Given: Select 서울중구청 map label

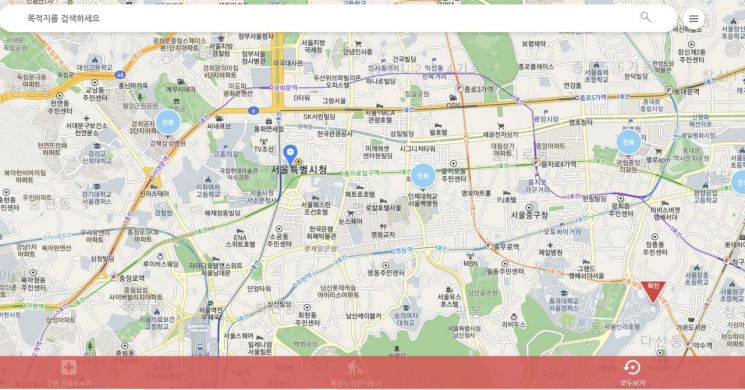Looking at the screenshot, I should click(x=529, y=215).
